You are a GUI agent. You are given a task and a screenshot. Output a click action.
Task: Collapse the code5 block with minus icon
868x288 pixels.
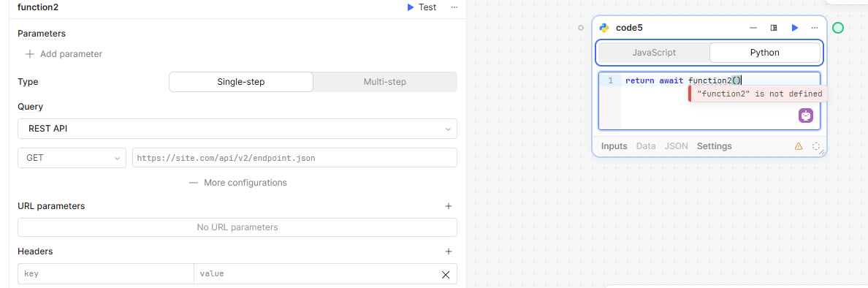coord(753,28)
